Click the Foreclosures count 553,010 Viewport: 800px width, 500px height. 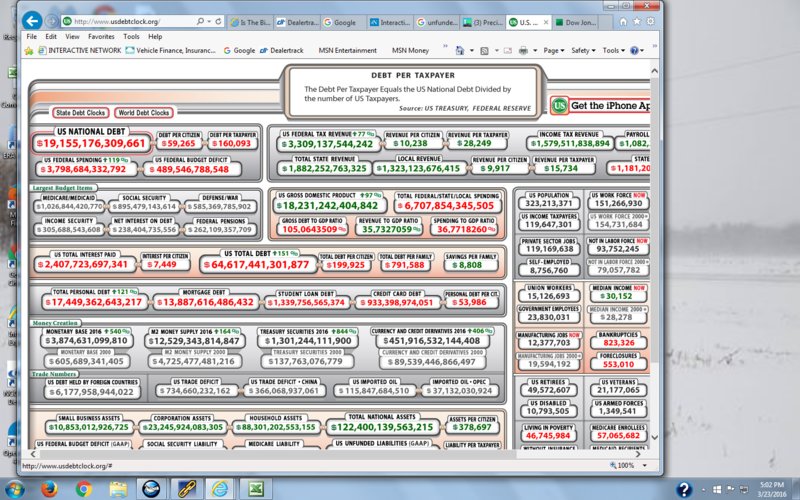pos(618,364)
